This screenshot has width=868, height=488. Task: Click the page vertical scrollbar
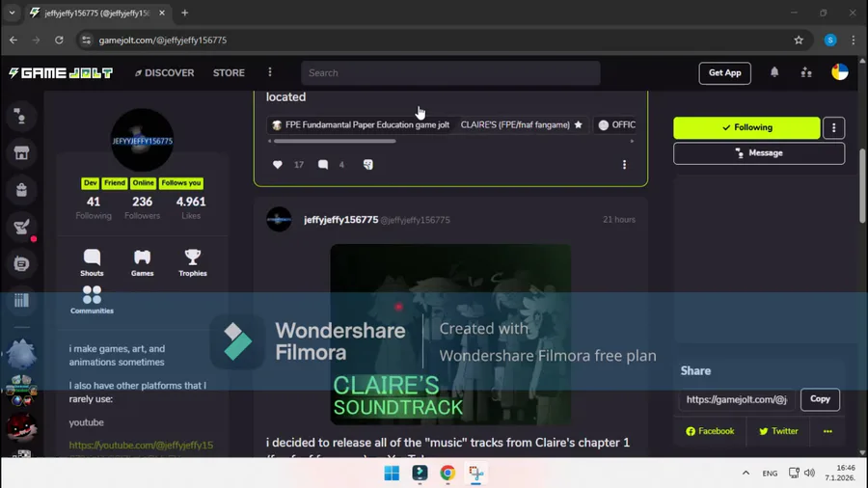click(x=862, y=186)
